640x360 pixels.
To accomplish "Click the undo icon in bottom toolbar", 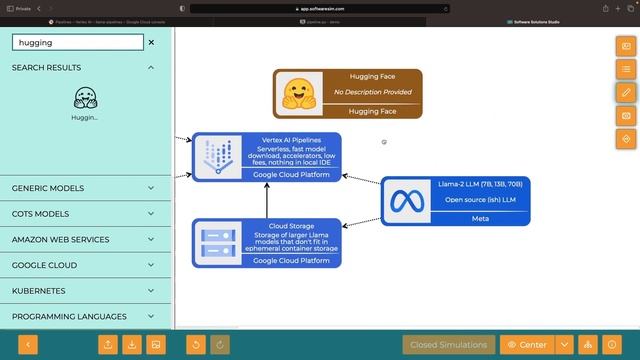I will point(196,345).
